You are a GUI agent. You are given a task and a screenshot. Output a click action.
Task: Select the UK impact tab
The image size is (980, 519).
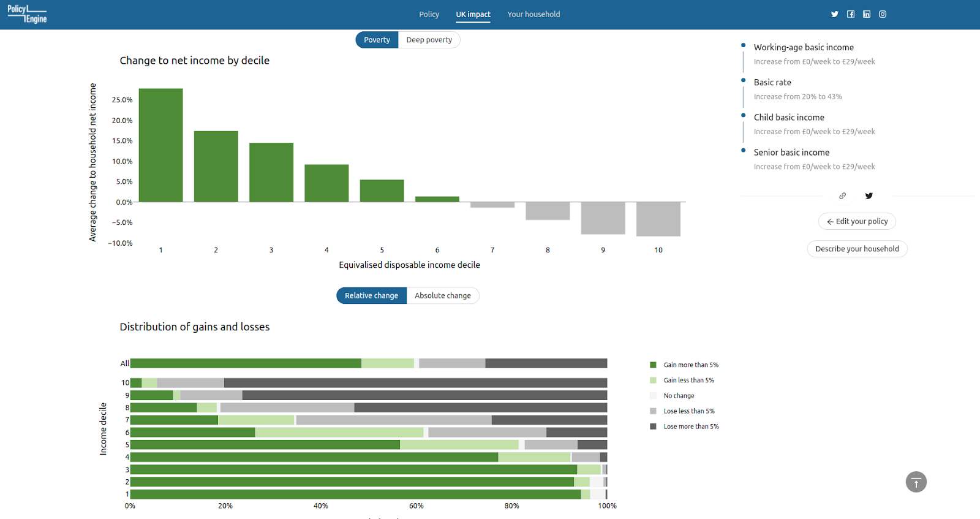(x=473, y=14)
